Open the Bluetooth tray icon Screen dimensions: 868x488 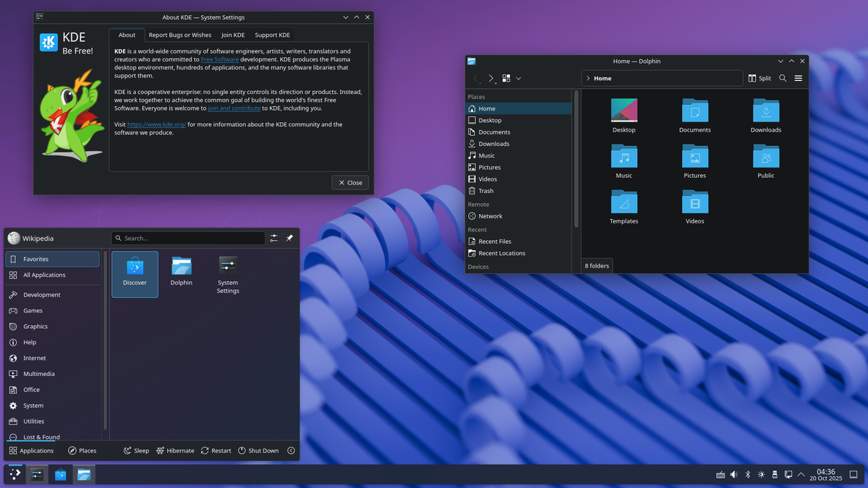point(748,474)
